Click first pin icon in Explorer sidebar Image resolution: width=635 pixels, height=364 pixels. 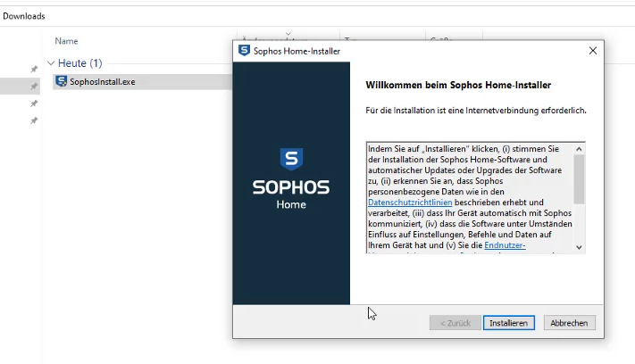pos(34,70)
